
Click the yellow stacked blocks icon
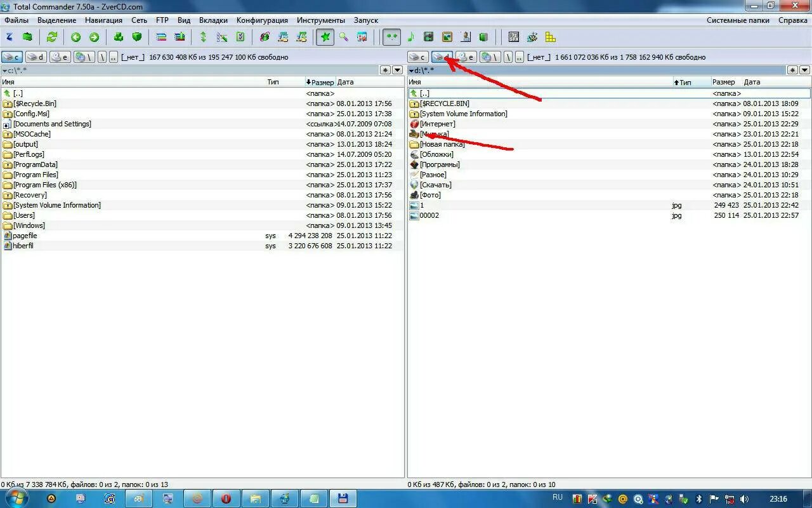tap(550, 37)
